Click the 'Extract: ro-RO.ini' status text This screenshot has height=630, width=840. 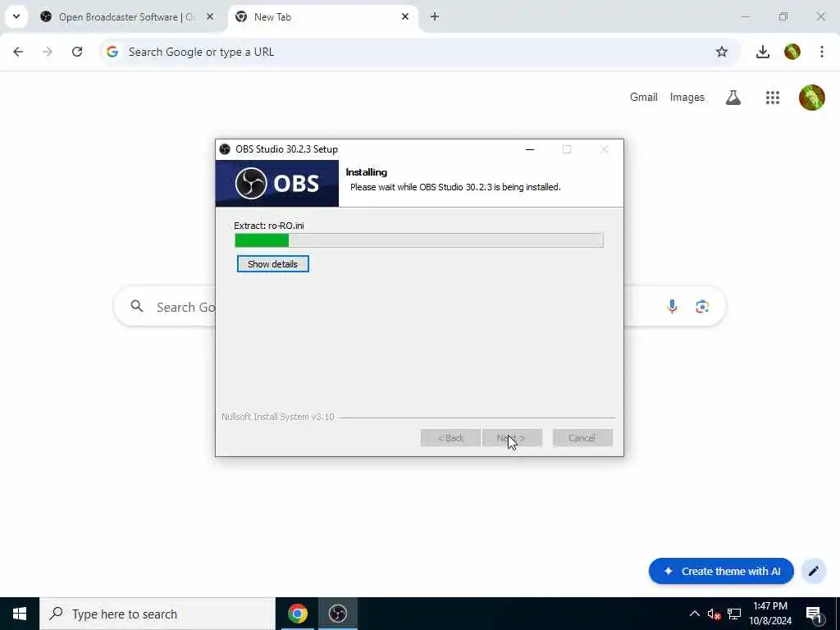[269, 226]
